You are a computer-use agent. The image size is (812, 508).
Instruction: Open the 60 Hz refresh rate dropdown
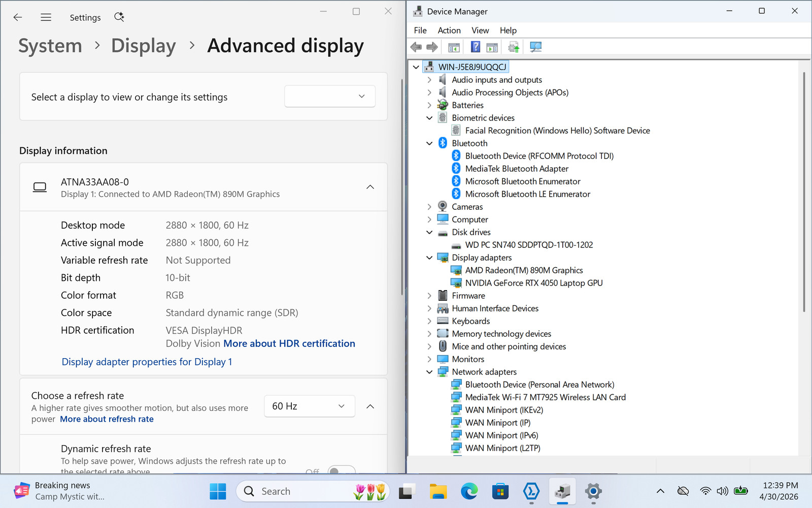pyautogui.click(x=310, y=406)
